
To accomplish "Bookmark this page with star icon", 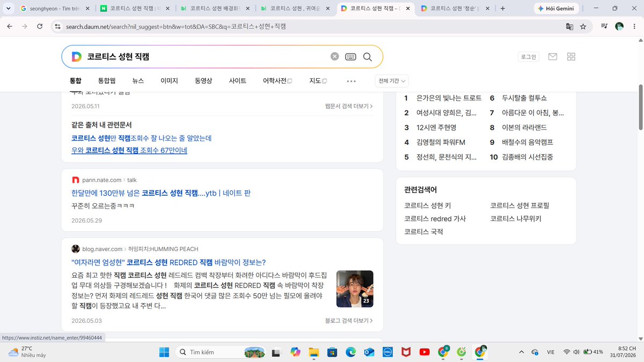I will [x=583, y=26].
